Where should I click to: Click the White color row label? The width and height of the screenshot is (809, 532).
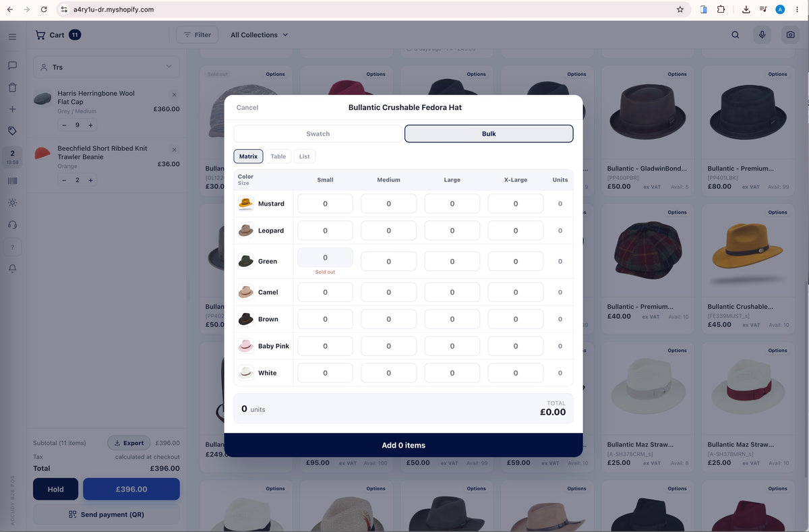point(267,373)
